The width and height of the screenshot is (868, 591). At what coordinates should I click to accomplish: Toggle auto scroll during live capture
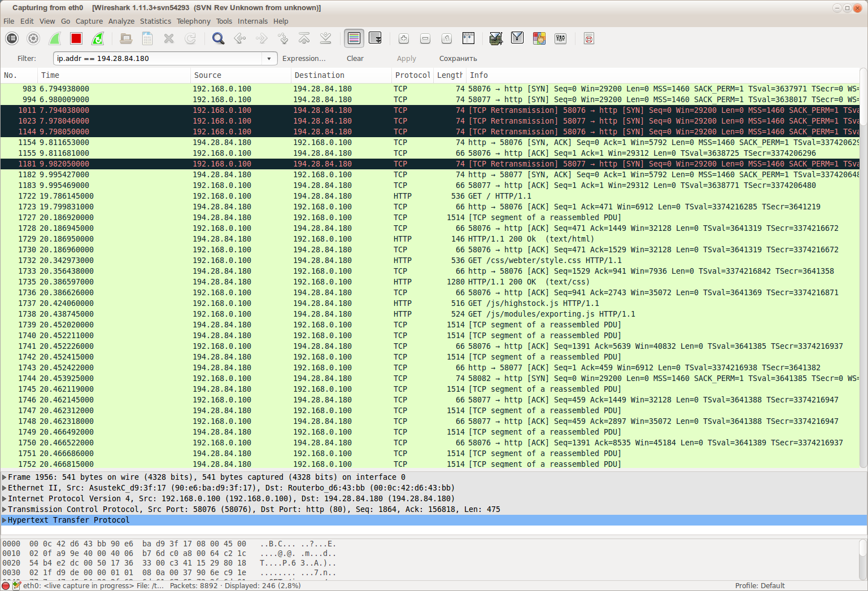pyautogui.click(x=375, y=38)
